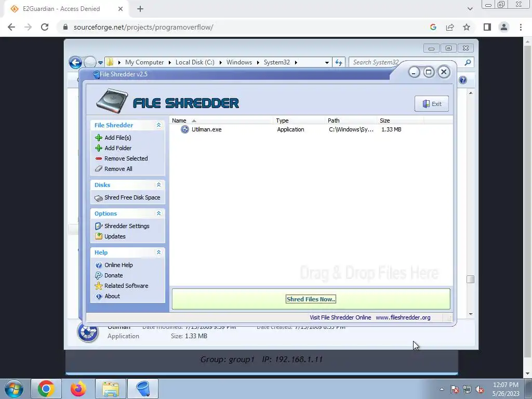Image resolution: width=532 pixels, height=399 pixels.
Task: Click Windows in Explorer breadcrumb
Action: [239, 62]
